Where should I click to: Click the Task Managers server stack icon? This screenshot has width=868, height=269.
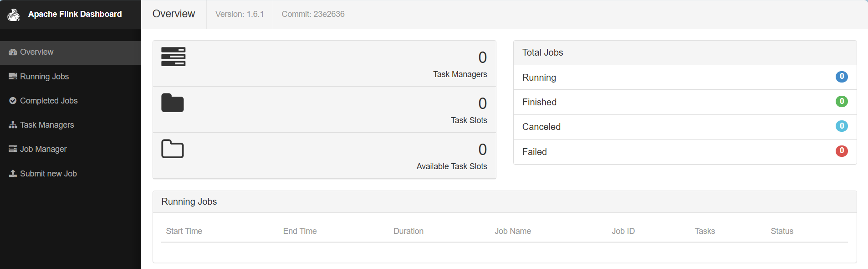coord(173,57)
